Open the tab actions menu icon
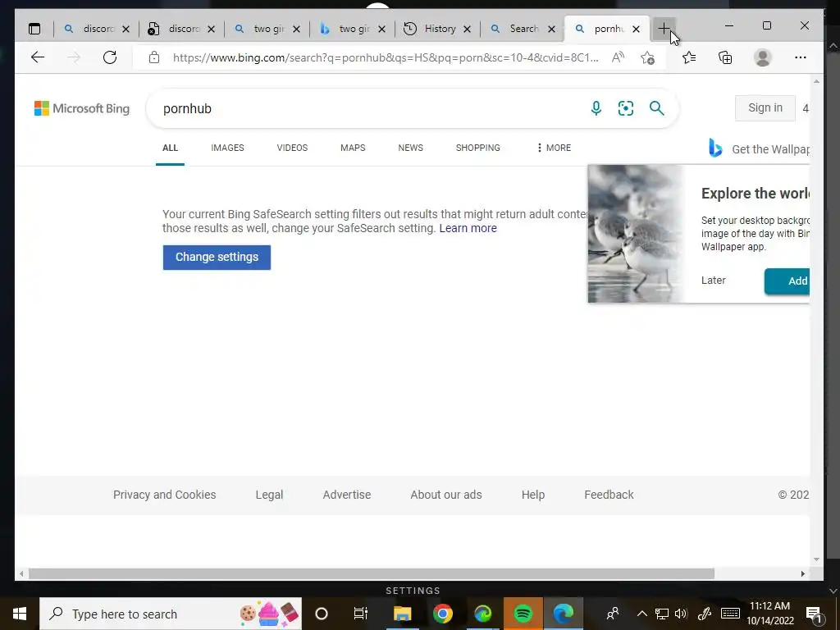 (34, 29)
